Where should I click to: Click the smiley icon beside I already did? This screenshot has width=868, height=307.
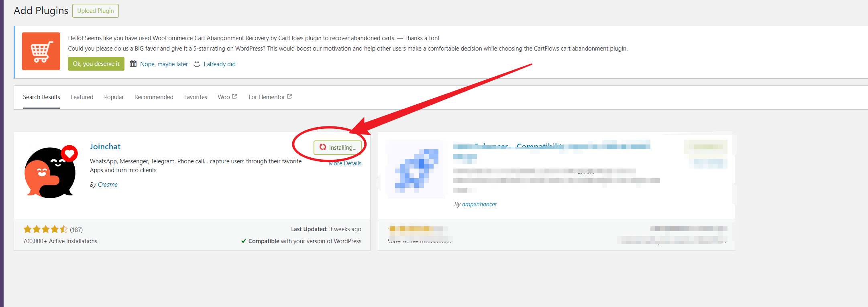197,64
